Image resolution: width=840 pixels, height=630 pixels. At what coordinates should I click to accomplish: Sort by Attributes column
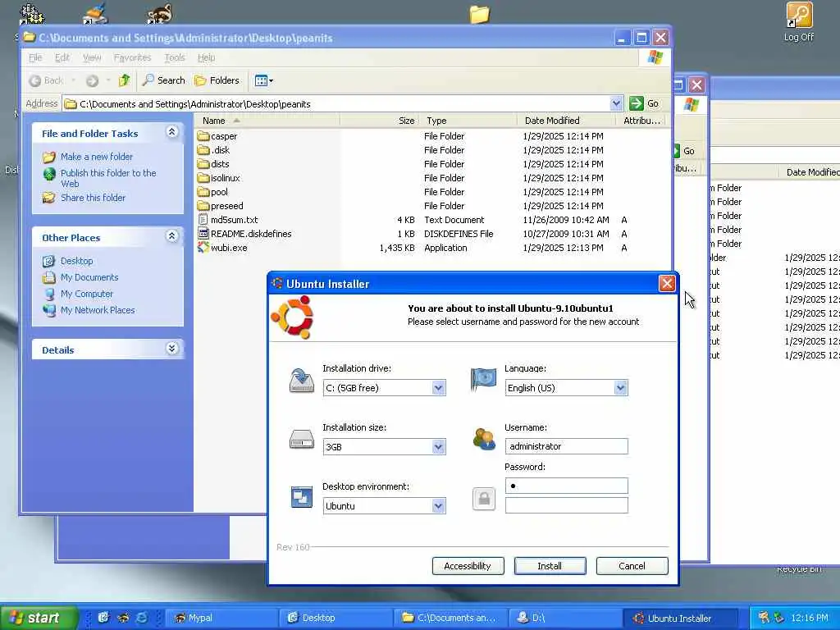point(641,121)
